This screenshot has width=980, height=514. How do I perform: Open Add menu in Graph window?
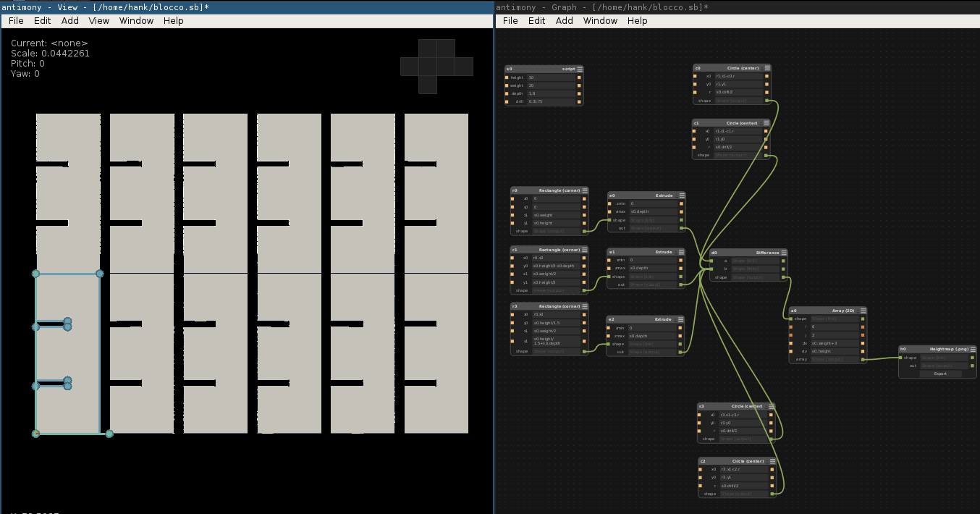click(565, 20)
